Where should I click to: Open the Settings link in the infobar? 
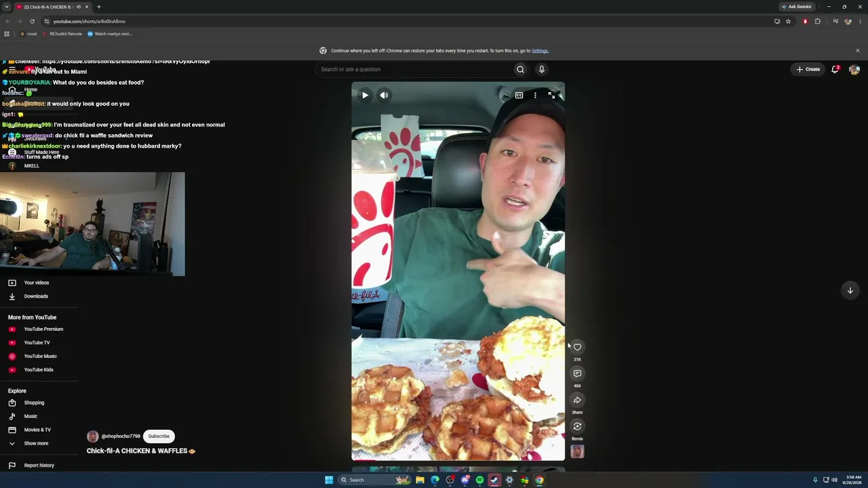pos(540,51)
